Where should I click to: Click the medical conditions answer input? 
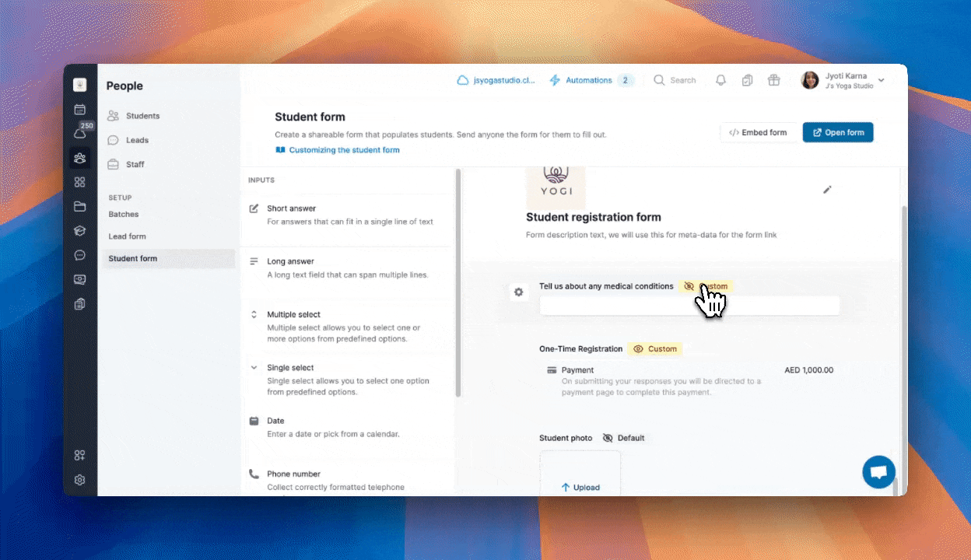(x=689, y=306)
